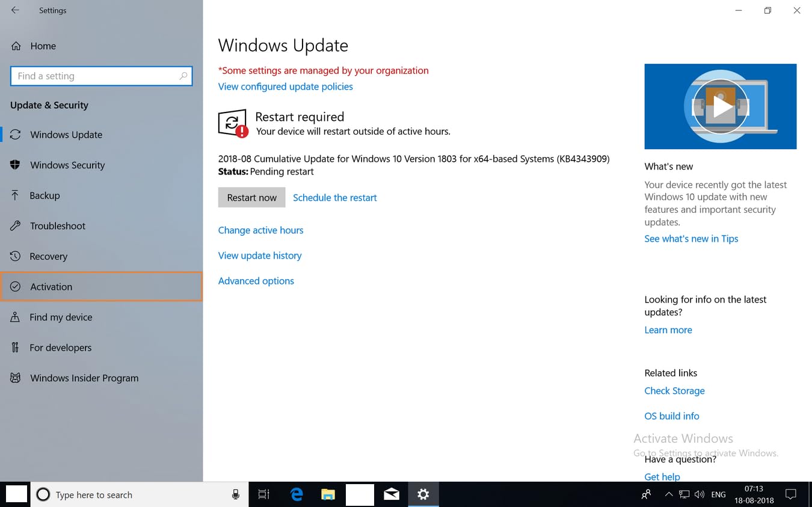
Task: Click the back arrow in Settings
Action: pos(15,10)
